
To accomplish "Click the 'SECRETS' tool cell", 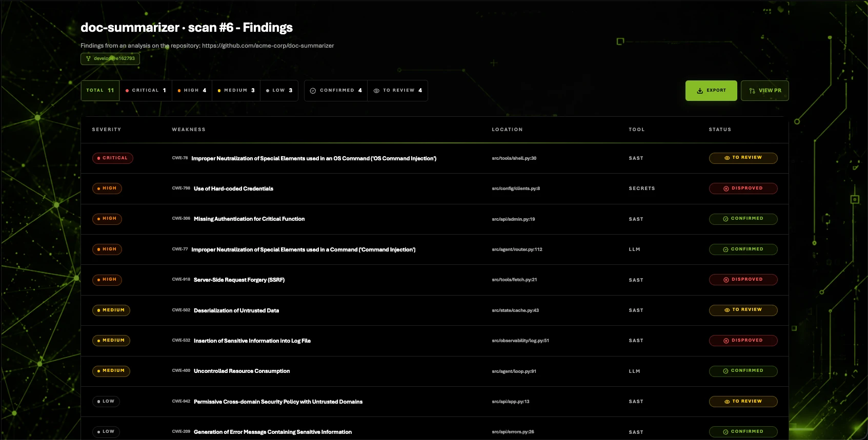I will coord(642,188).
